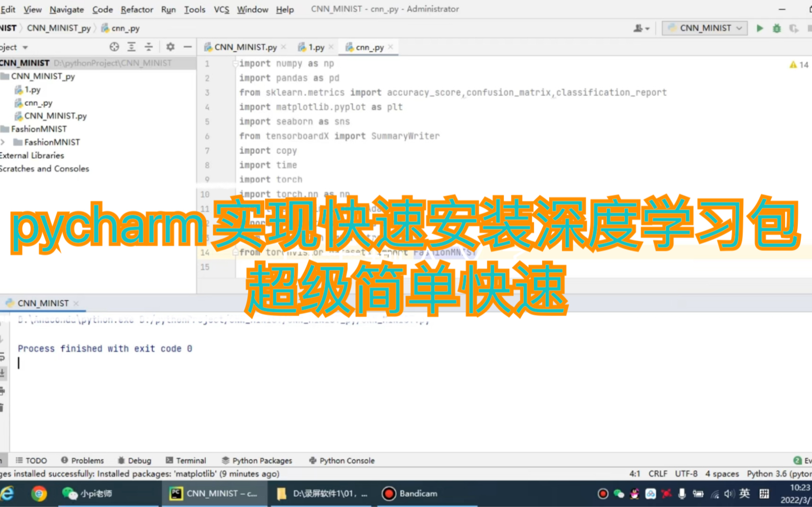Open the Refactor menu

137,9
